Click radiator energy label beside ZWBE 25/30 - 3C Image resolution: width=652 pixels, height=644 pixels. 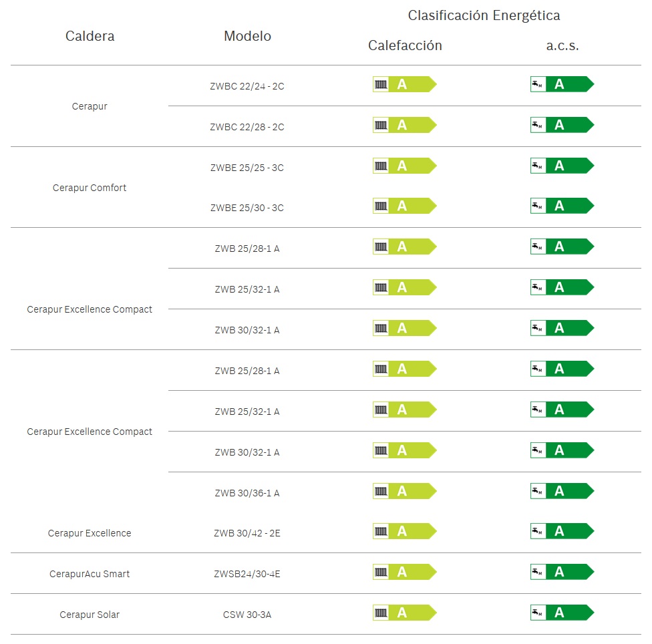(x=405, y=206)
